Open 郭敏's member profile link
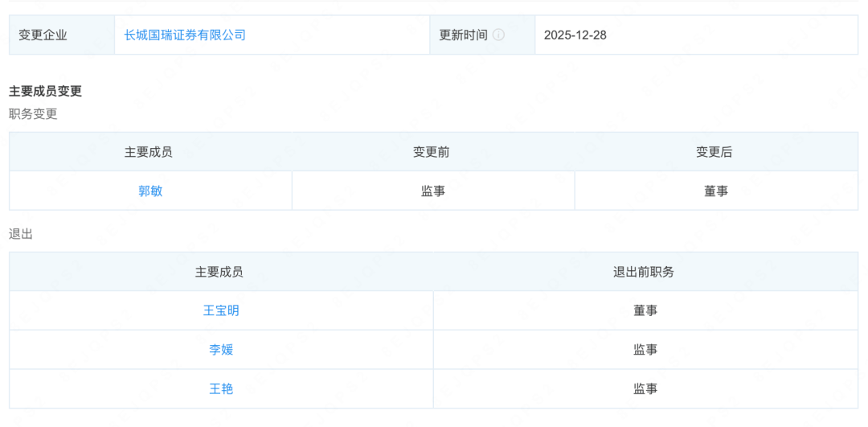 pyautogui.click(x=150, y=191)
